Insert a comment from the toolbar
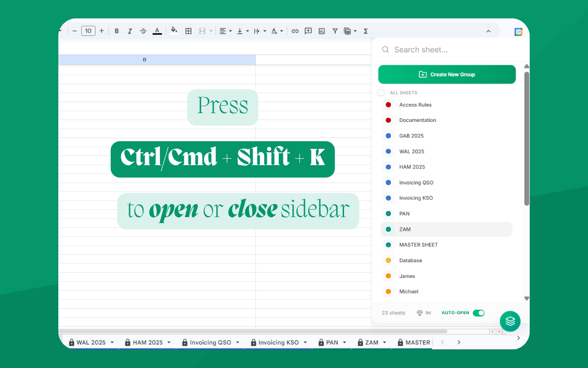This screenshot has height=368, width=588. pyautogui.click(x=308, y=31)
